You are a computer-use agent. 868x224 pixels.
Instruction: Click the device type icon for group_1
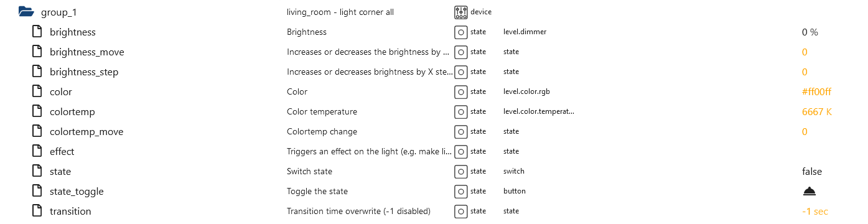tap(460, 12)
